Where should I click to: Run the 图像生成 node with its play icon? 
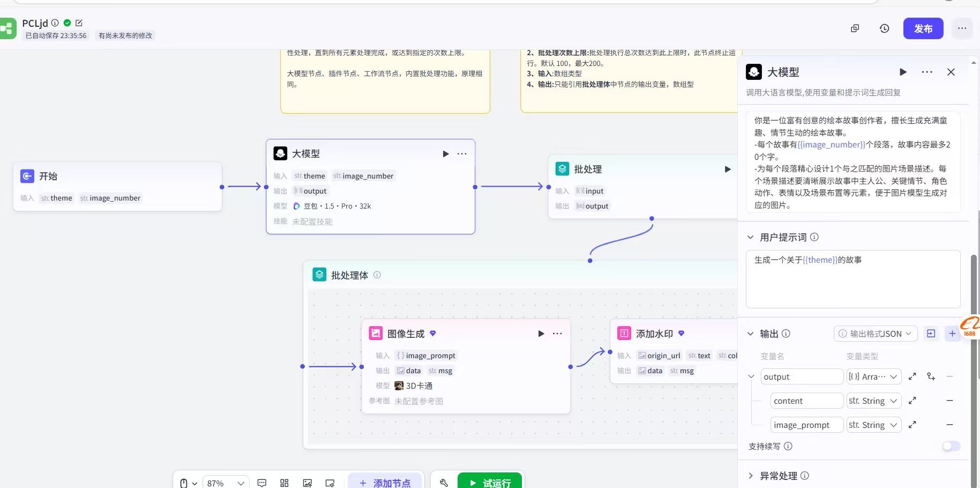tap(541, 334)
